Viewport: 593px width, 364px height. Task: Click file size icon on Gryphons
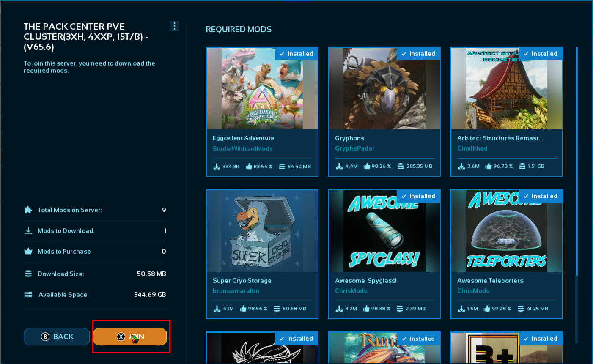(x=401, y=167)
